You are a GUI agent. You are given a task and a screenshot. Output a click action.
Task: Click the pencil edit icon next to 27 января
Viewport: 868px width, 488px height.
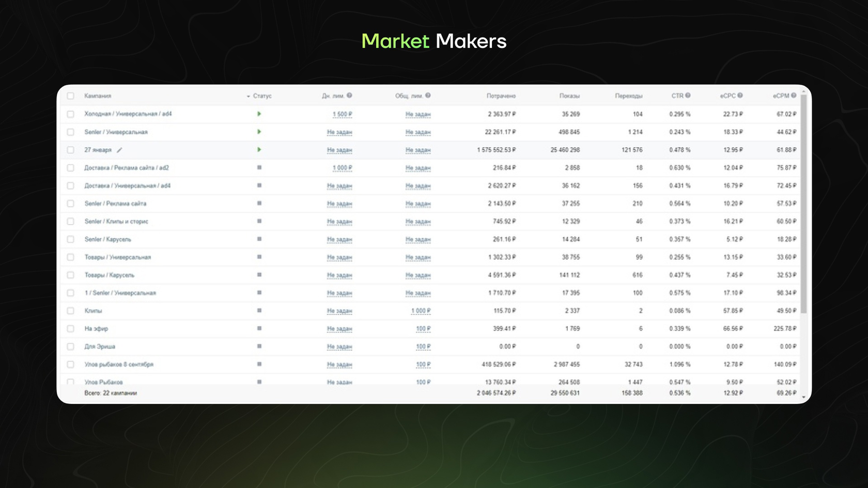tap(119, 150)
